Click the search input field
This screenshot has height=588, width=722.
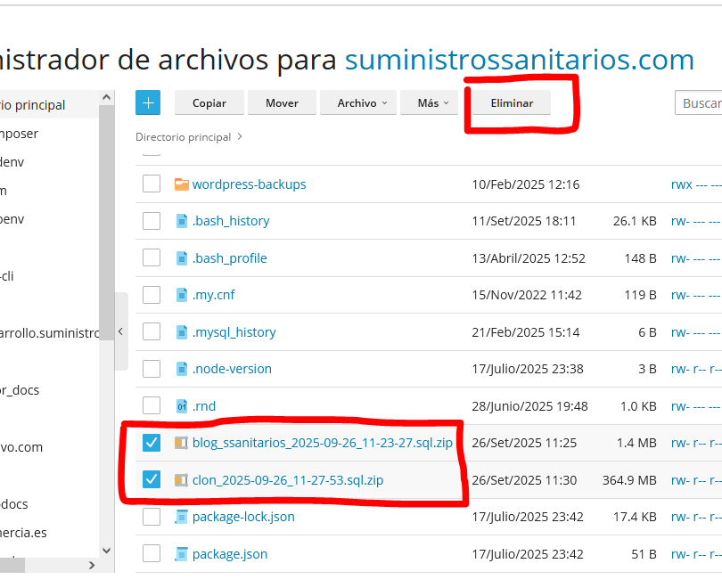coord(700,103)
